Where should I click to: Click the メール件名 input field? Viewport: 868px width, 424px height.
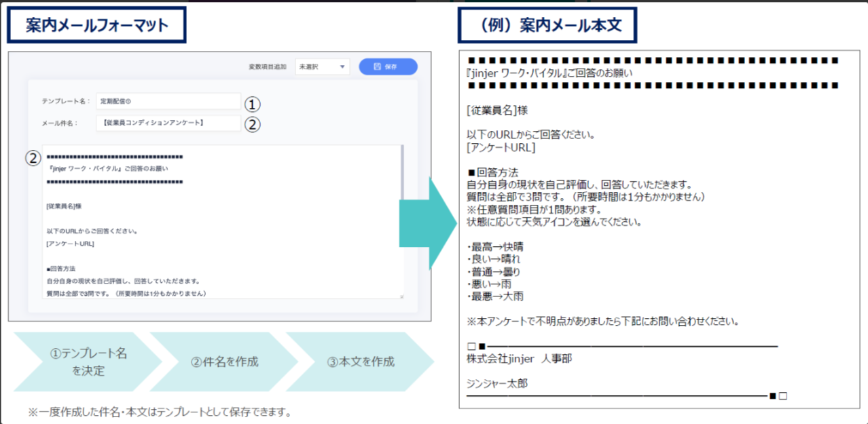tap(168, 123)
